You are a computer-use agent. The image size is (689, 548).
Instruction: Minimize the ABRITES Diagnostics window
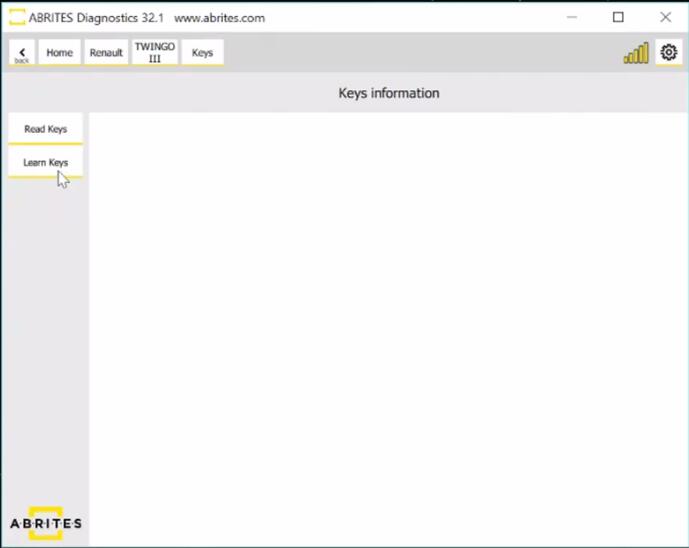point(572,18)
